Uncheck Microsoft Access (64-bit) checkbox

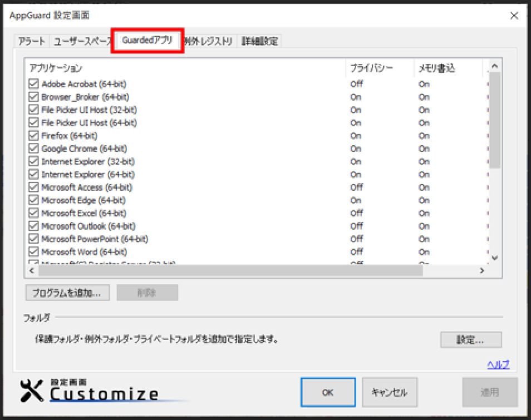(33, 187)
